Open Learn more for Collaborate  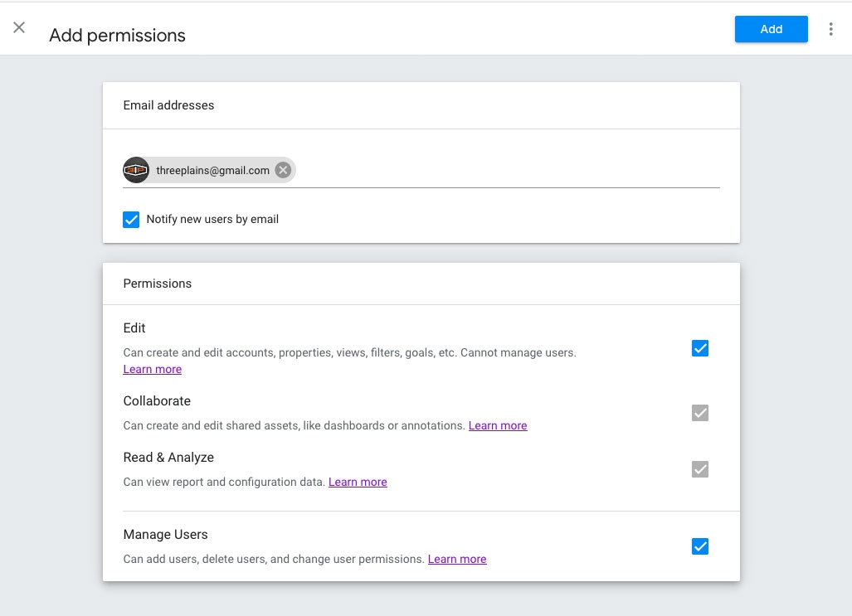click(498, 426)
